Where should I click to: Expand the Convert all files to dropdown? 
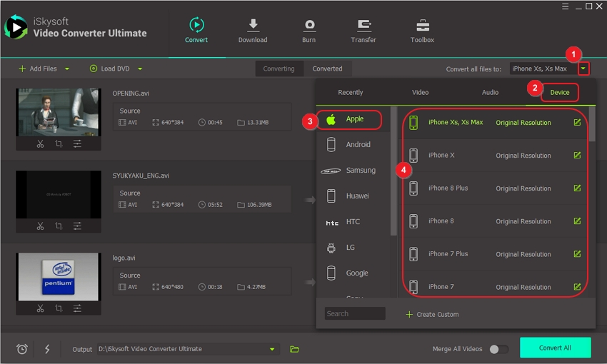point(584,69)
